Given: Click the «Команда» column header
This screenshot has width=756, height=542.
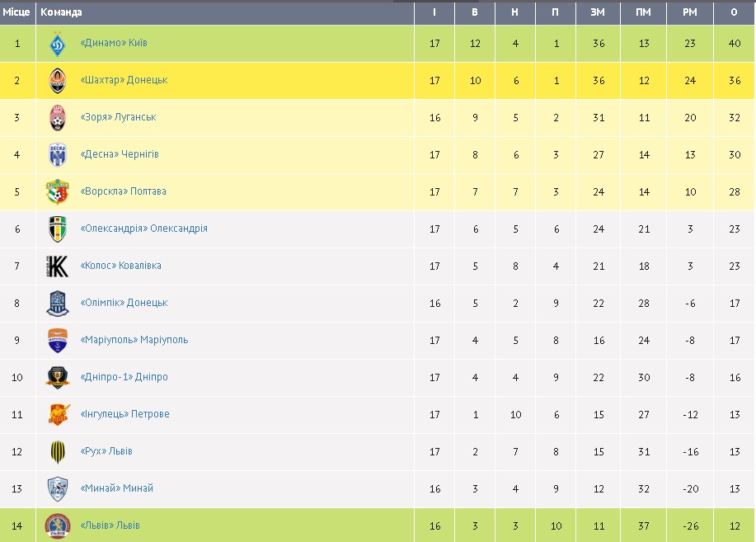Looking at the screenshot, I should (x=61, y=12).
